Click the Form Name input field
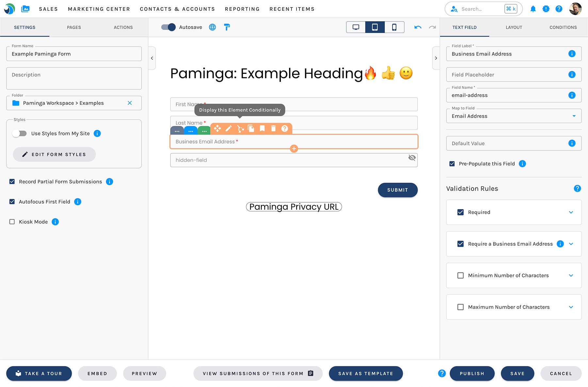Image resolution: width=588 pixels, height=387 pixels. pyautogui.click(x=74, y=54)
